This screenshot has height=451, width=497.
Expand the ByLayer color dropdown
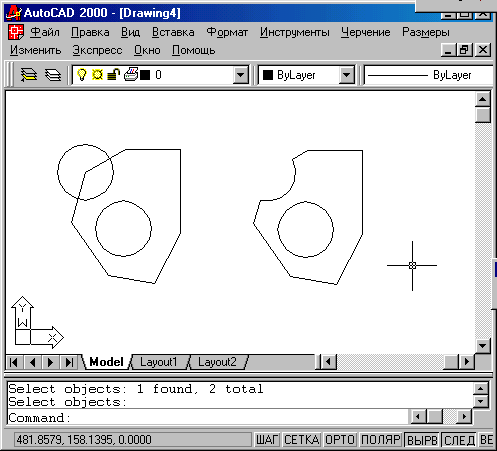(x=347, y=75)
